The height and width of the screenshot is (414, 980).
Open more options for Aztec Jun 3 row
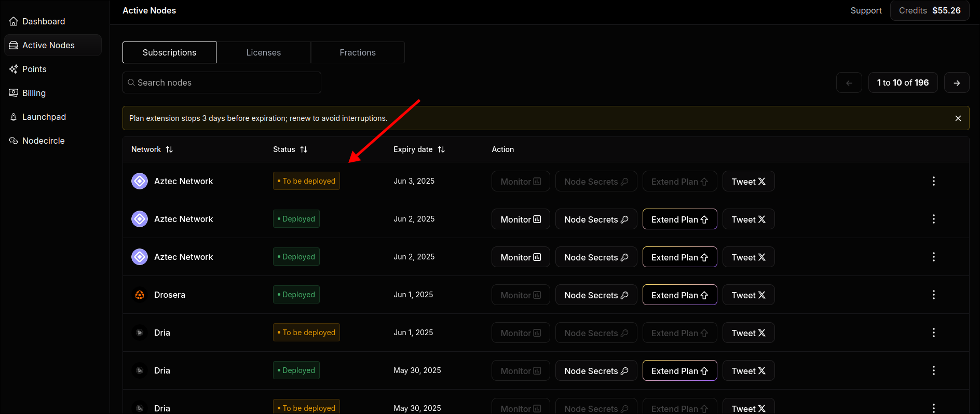[934, 181]
